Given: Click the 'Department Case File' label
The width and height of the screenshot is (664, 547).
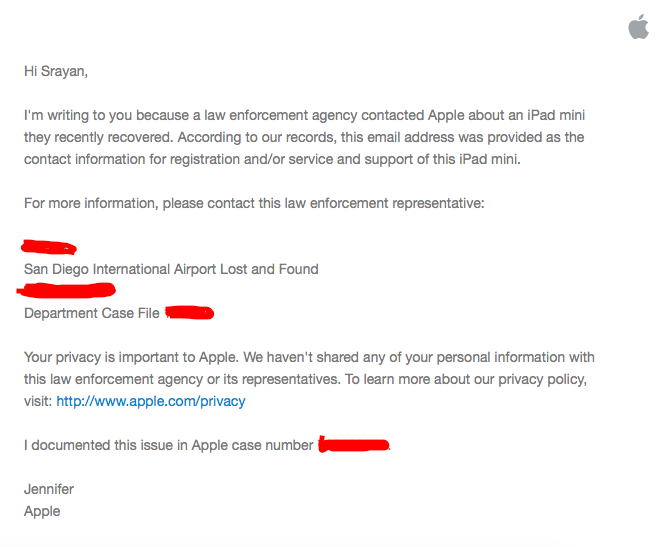Looking at the screenshot, I should click(x=92, y=313).
